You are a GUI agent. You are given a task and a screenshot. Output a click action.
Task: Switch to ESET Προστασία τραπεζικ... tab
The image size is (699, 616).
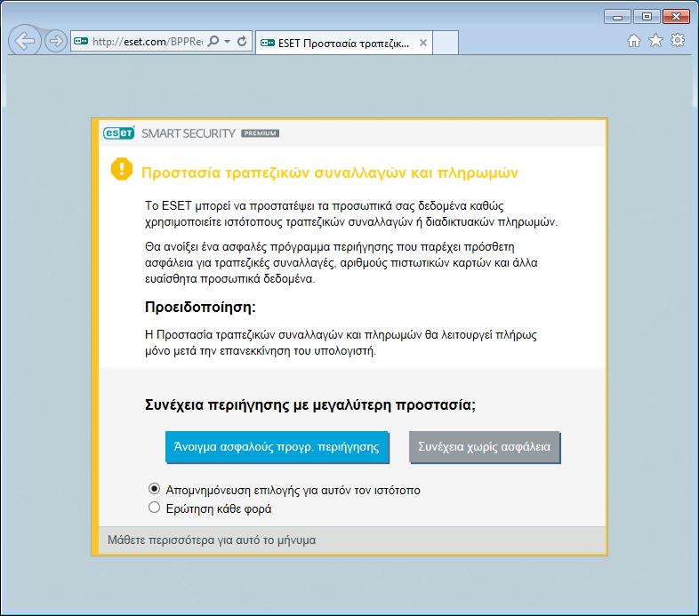[343, 43]
